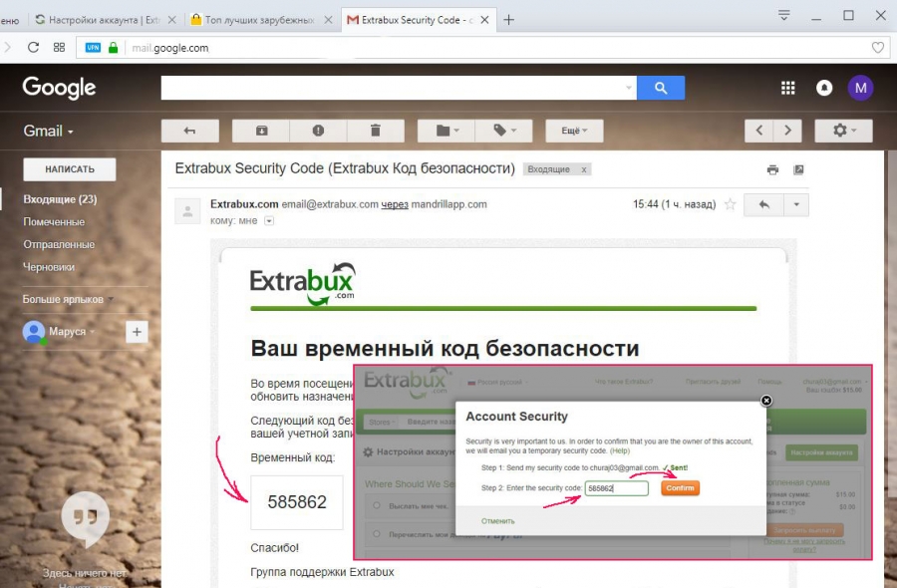This screenshot has width=897, height=588.
Task: Open the account avatar M
Action: click(x=860, y=88)
